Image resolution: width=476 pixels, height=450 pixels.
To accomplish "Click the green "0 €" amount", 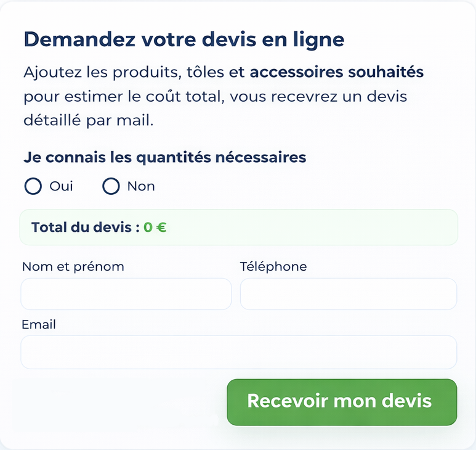I will pos(155,227).
